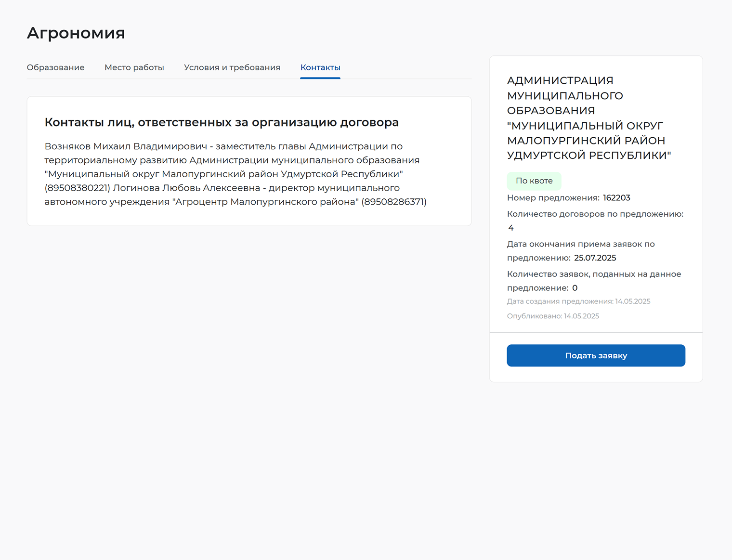Click the deadline date 25.07.2025

595,258
